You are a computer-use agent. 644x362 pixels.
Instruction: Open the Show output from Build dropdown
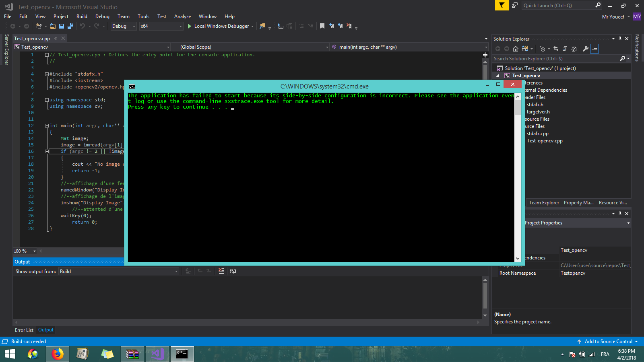coord(119,271)
